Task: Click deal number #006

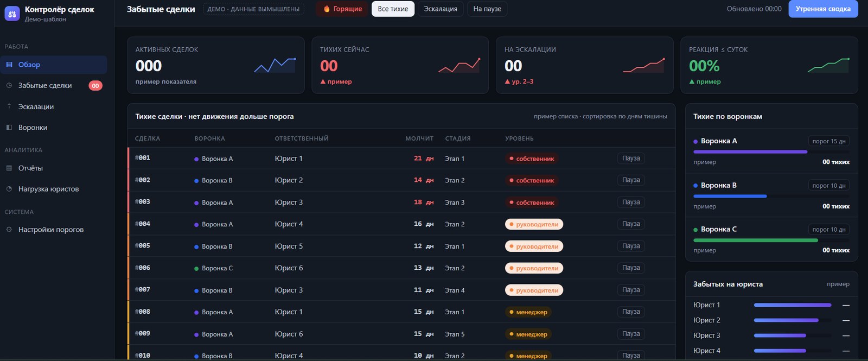Action: tap(143, 268)
